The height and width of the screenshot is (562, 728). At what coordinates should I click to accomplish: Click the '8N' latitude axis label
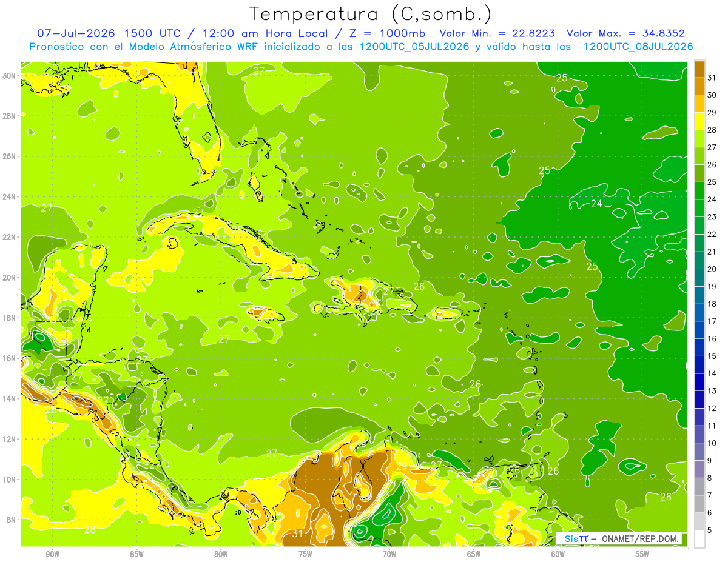click(12, 520)
